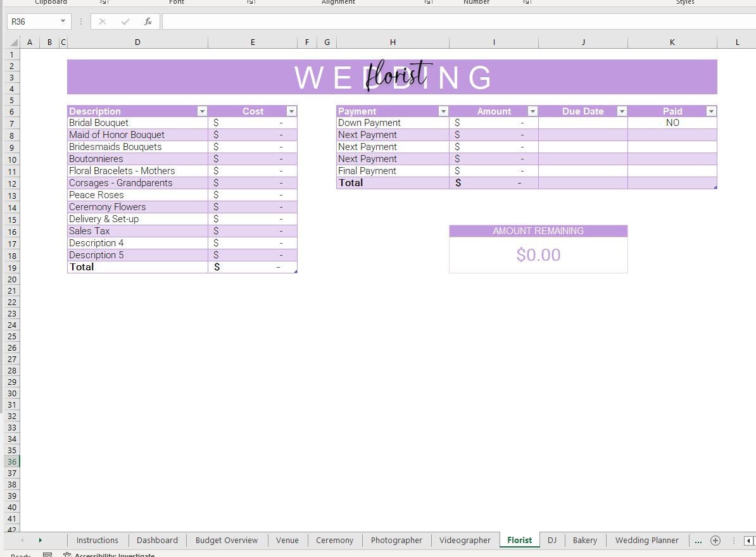Open the Insert Function dialog via fx icon

tap(148, 21)
